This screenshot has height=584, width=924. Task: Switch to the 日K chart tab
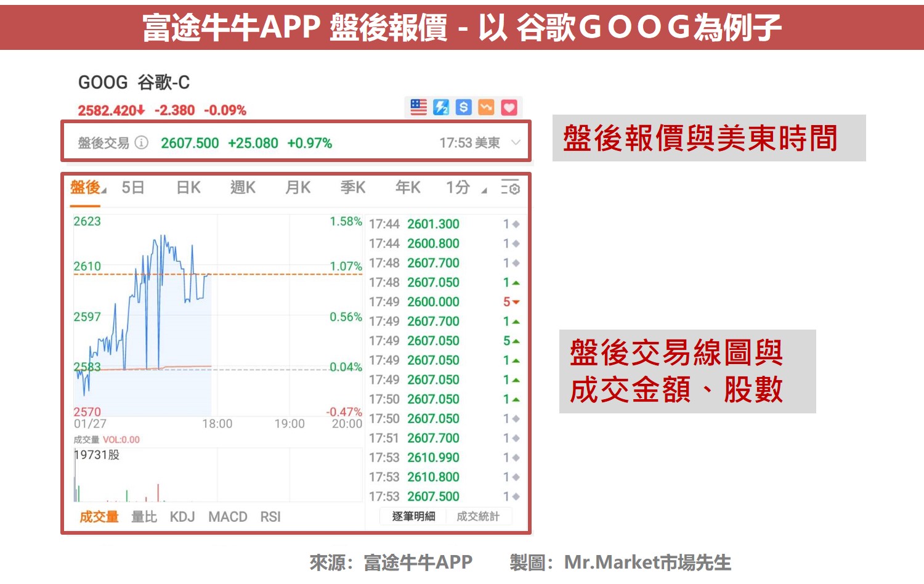[x=188, y=187]
